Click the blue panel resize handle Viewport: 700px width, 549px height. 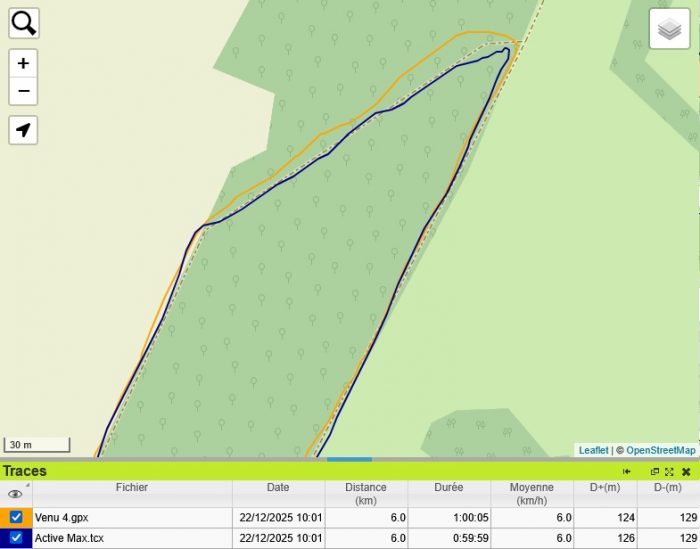[x=349, y=459]
